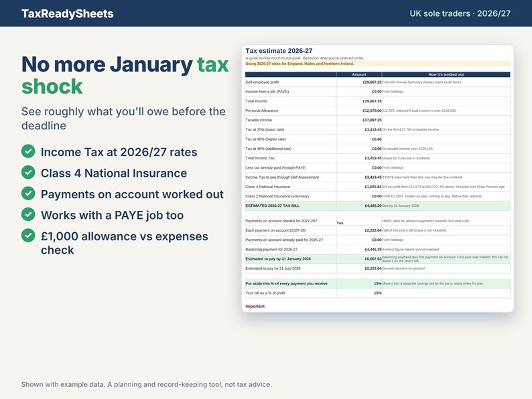This screenshot has width=532, height=399.
Task: Select the 'Self-employed profit' row label
Action: click(x=262, y=82)
